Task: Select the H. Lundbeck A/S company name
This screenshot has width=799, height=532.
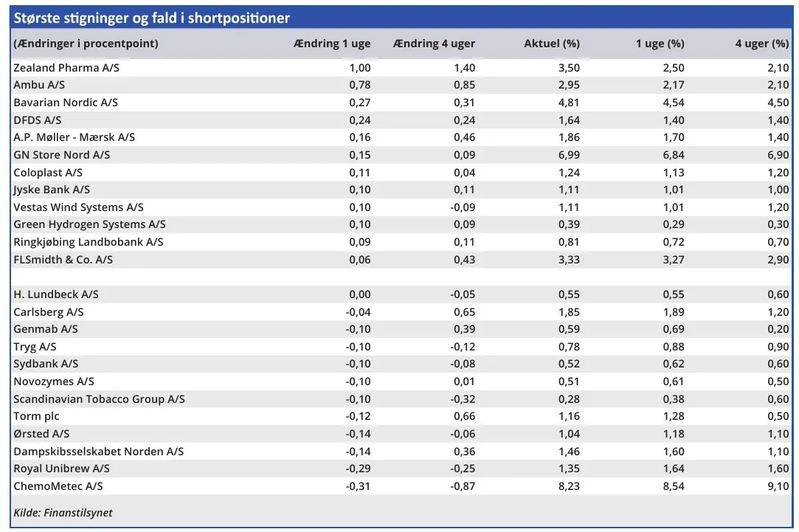Action: [x=55, y=294]
